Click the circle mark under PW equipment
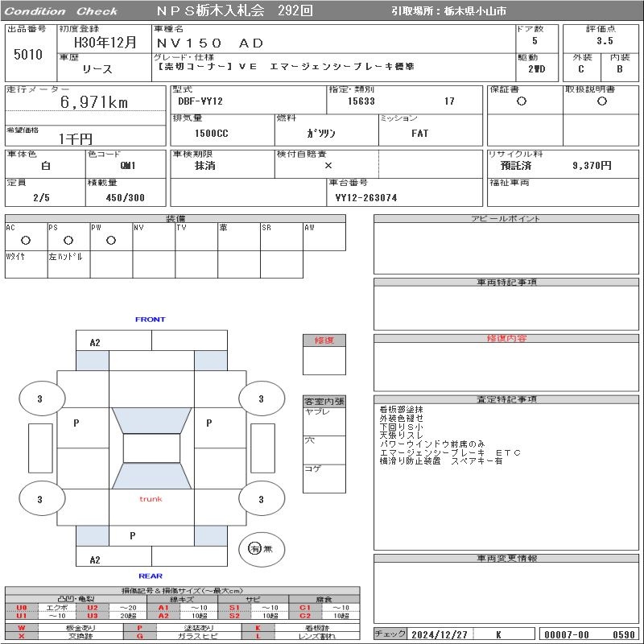 tap(111, 240)
